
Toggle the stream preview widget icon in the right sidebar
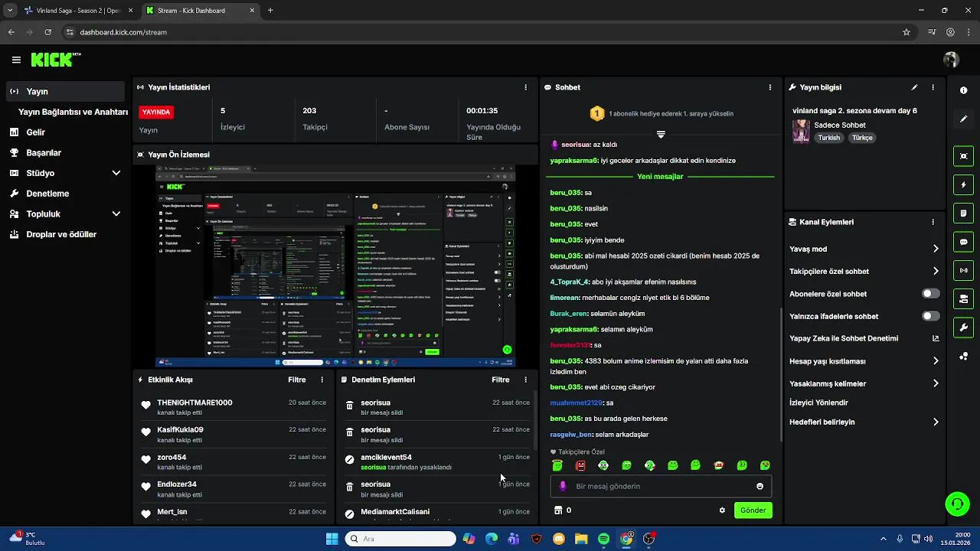963,156
